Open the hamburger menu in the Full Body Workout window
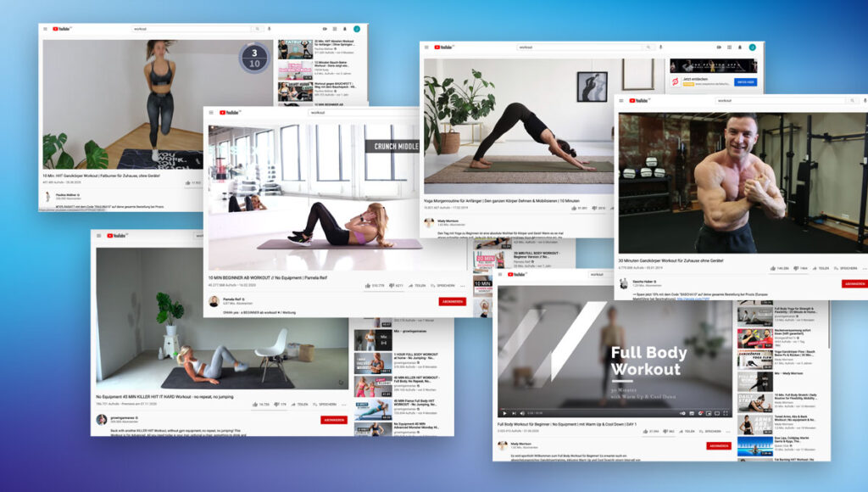The width and height of the screenshot is (868, 492). (500, 274)
